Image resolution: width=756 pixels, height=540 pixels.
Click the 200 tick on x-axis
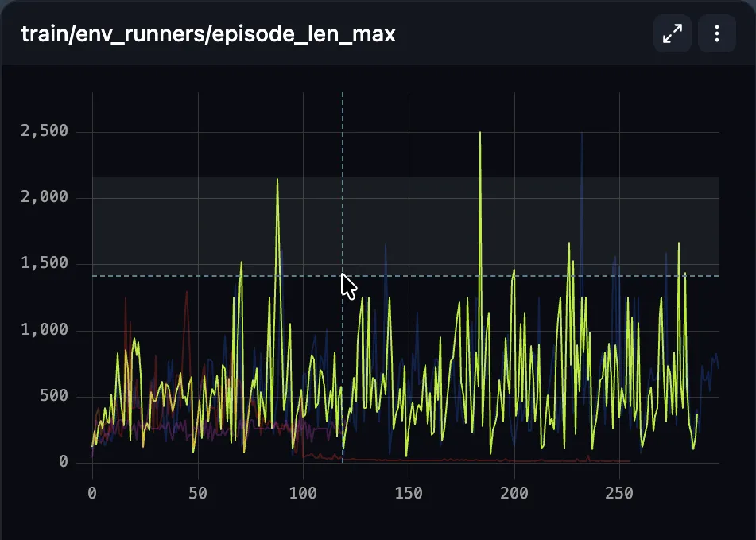(x=514, y=493)
